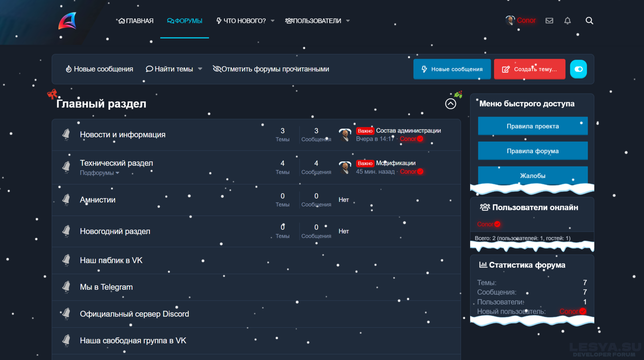The height and width of the screenshot is (360, 644).
Task: Open notifications bell icon
Action: [x=567, y=21]
